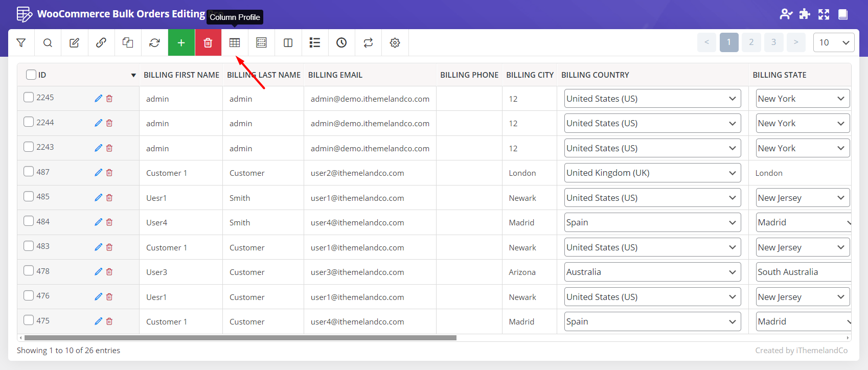Click the next page arrow button
Screen dimensions: 868x370
(796, 42)
